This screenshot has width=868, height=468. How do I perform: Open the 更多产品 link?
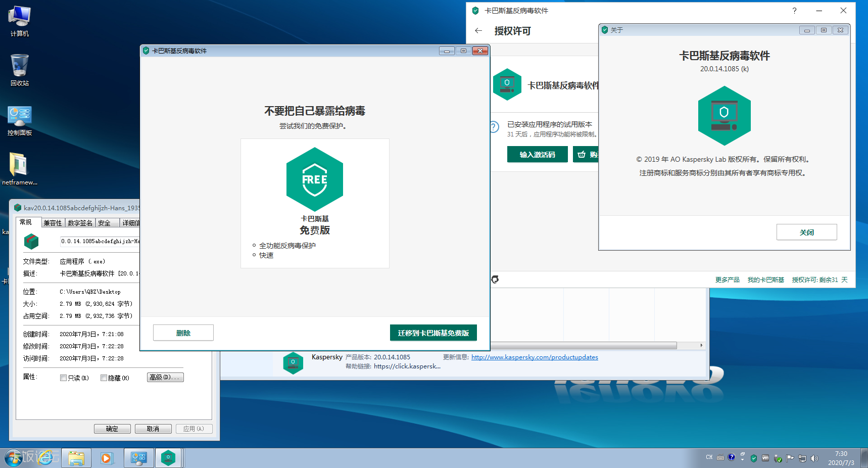728,279
